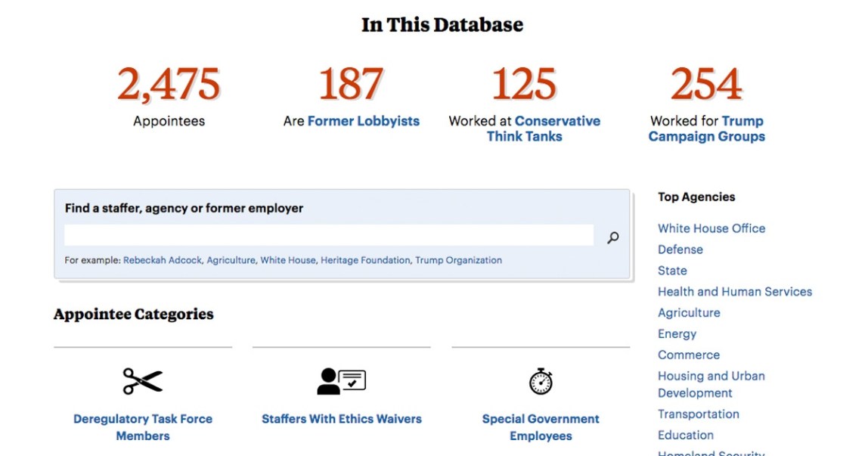Open the Former Lobbyists link
The image size is (868, 456).
pyautogui.click(x=364, y=121)
